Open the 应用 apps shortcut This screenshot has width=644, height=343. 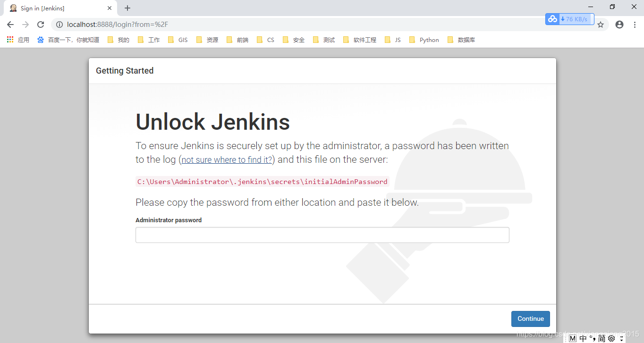click(18, 40)
